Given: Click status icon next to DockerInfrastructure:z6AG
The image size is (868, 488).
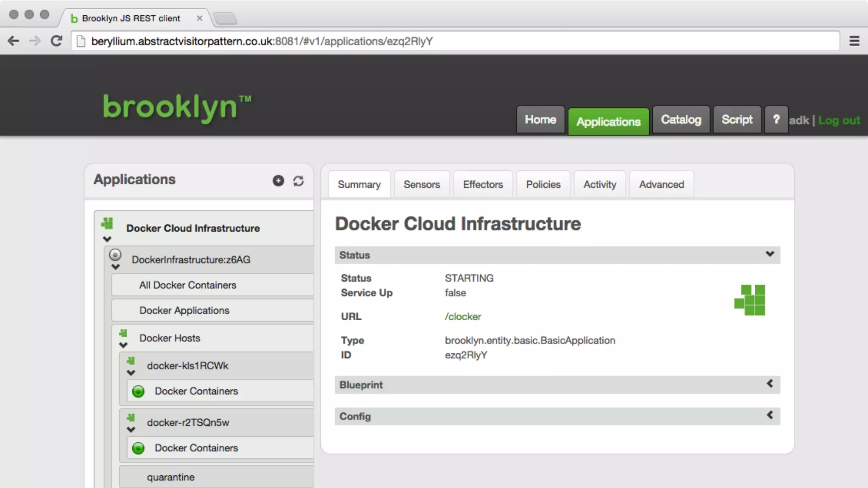Looking at the screenshot, I should (x=115, y=255).
